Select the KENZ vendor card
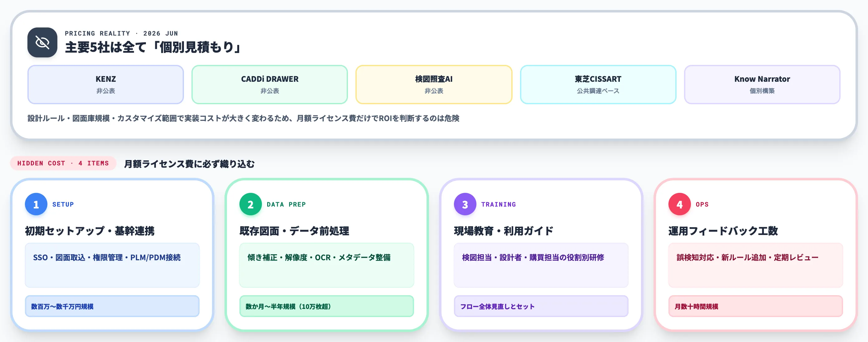Screen dimensions: 868x342 (x=106, y=85)
